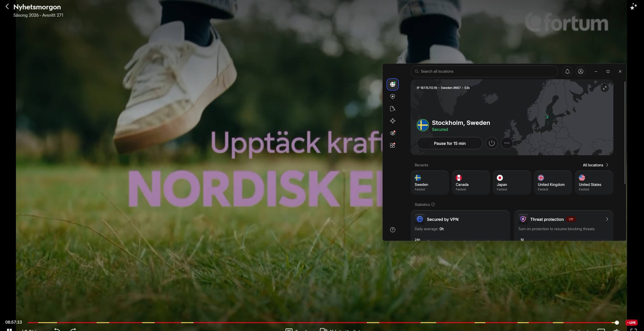Connect to Canada in Recents
The width and height of the screenshot is (644, 331).
pos(471,183)
